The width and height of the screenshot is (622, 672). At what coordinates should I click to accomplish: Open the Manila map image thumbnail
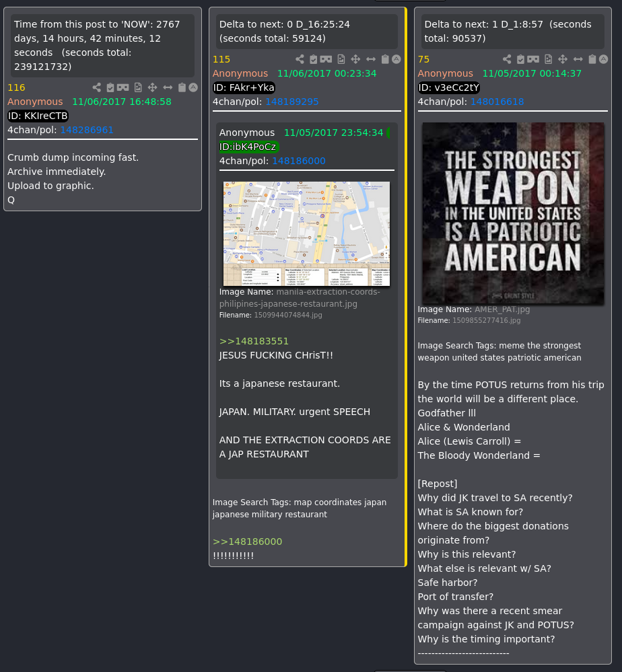(307, 233)
